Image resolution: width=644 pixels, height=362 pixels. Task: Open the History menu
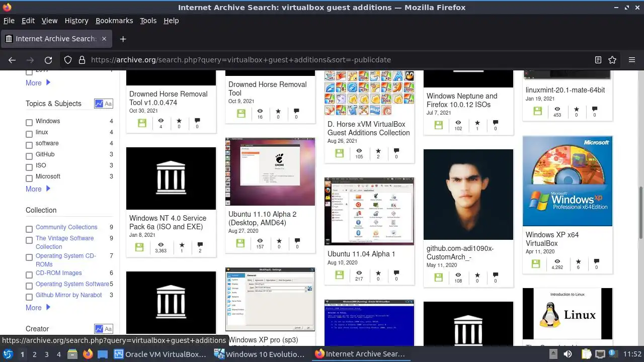pyautogui.click(x=76, y=21)
